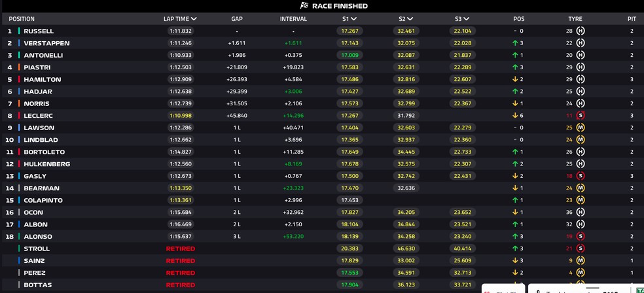The image size is (644, 293).
Task: Open the S2 sector column dropdown
Action: point(410,19)
